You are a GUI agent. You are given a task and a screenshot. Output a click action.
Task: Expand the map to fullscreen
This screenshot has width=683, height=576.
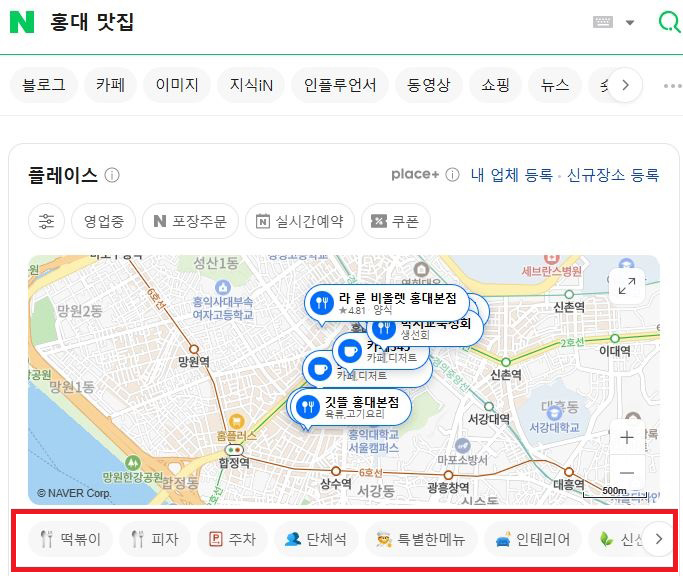tap(627, 286)
